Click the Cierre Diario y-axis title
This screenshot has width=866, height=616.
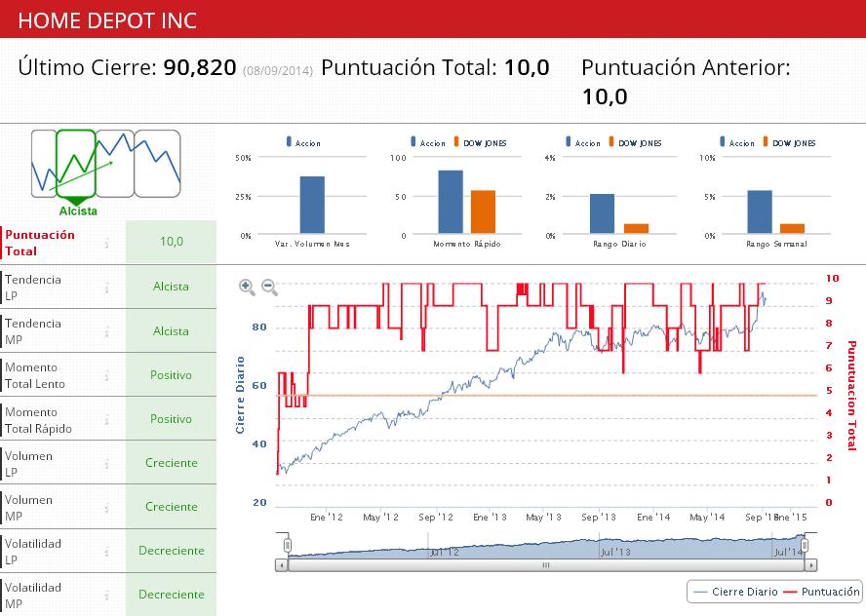click(x=240, y=395)
